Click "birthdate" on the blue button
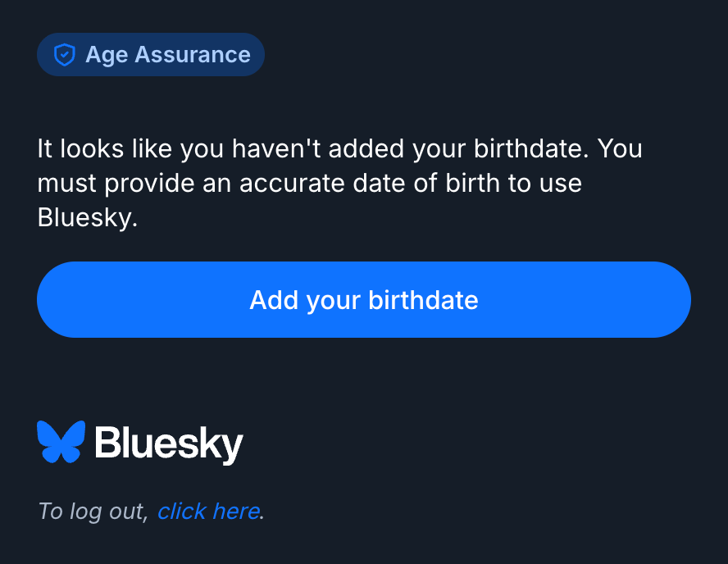 (423, 300)
